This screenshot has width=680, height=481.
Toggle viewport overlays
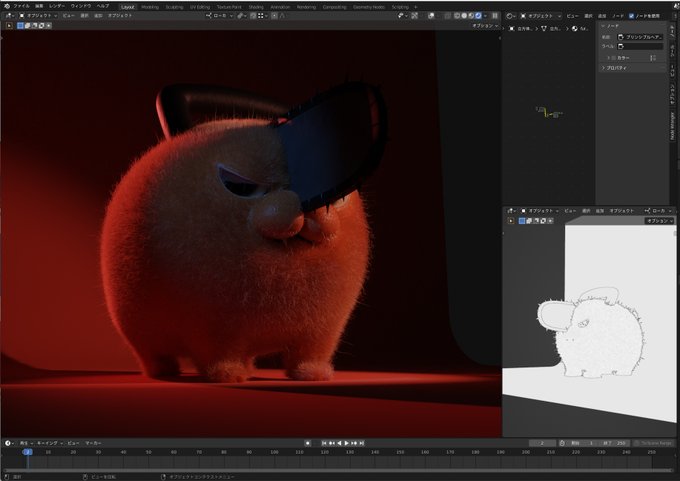point(431,16)
